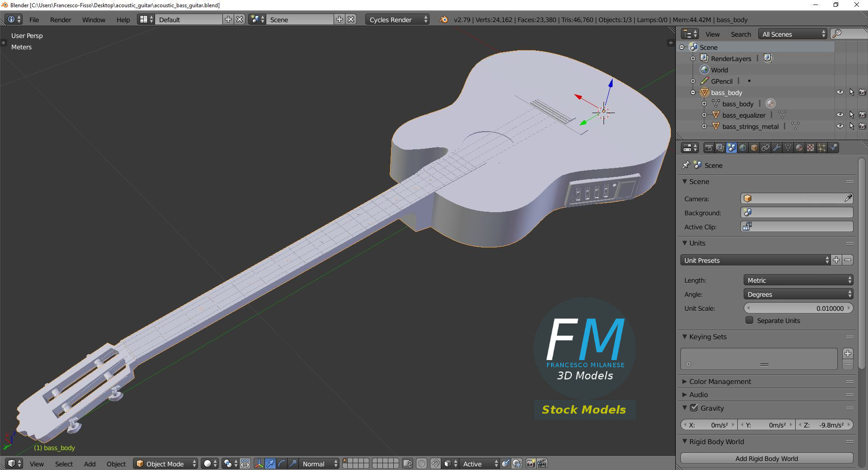Add a keying set with plus
868x470 pixels.
[848, 353]
